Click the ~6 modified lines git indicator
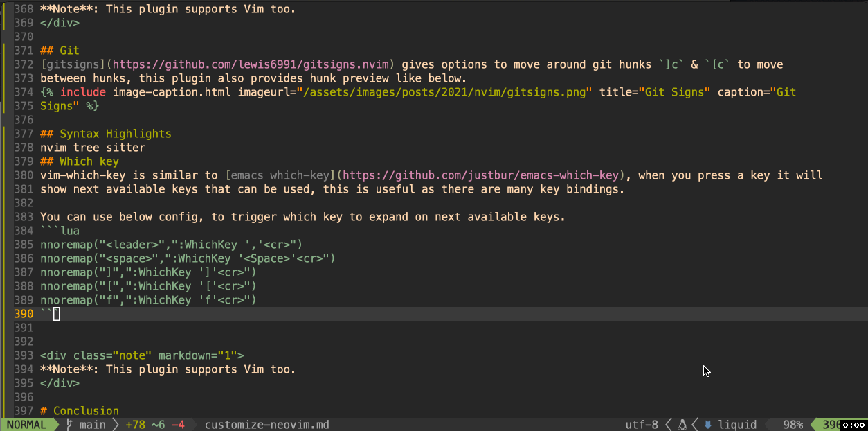The height and width of the screenshot is (431, 868). [157, 424]
